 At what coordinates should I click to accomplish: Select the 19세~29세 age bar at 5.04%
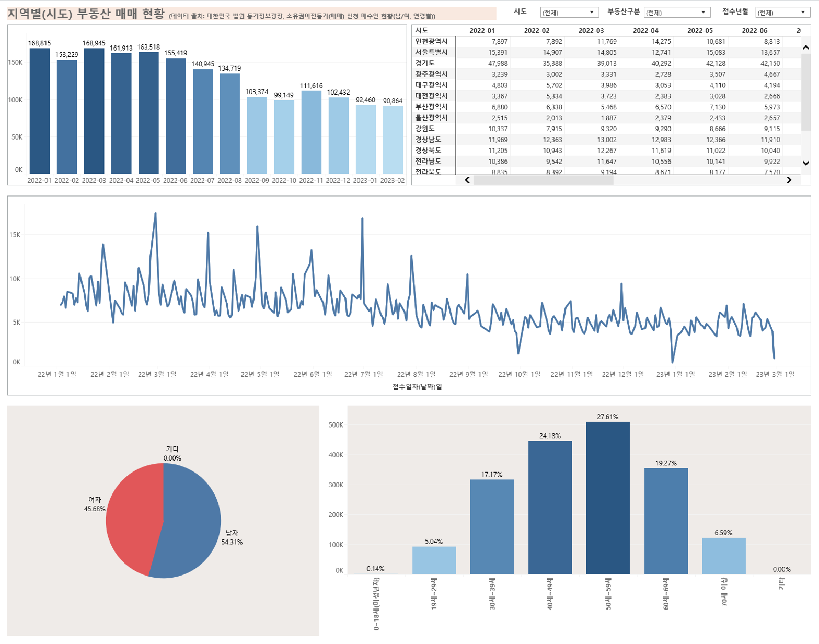click(434, 560)
